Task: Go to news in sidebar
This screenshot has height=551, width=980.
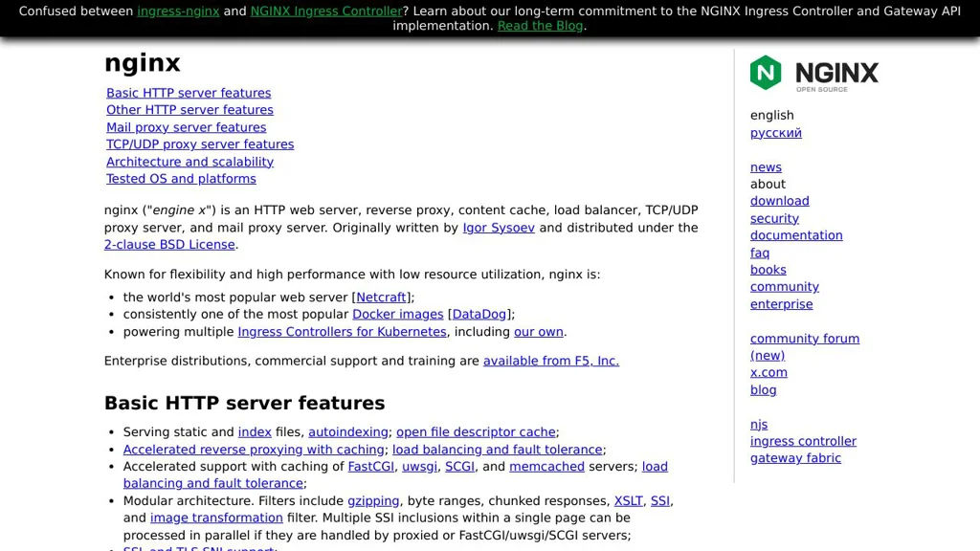Action: click(766, 166)
